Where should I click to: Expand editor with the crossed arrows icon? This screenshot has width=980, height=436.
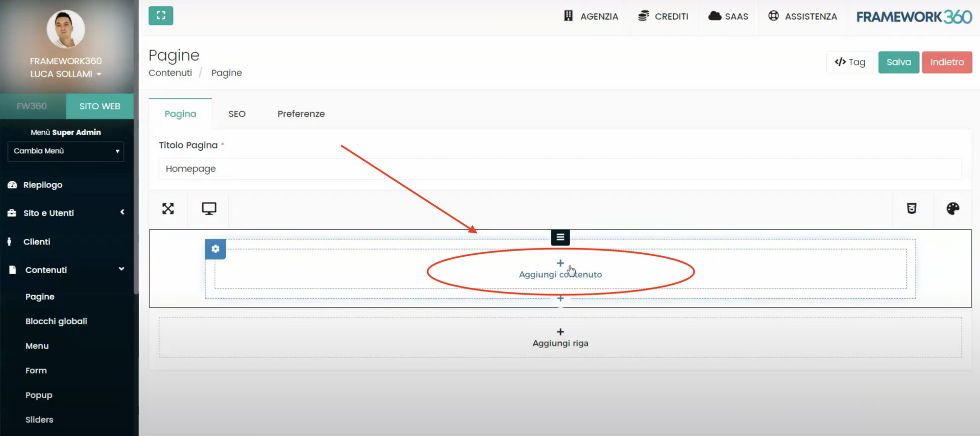tap(168, 208)
